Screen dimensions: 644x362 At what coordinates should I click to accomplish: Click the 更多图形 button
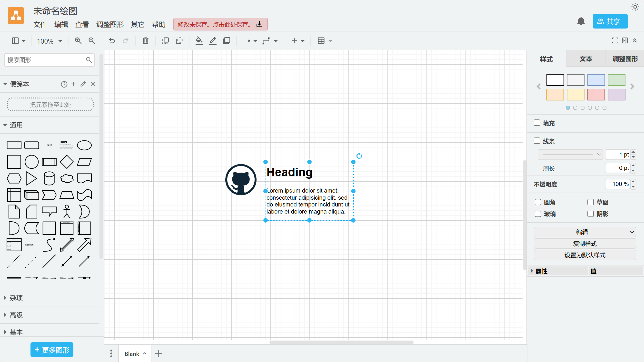click(52, 350)
